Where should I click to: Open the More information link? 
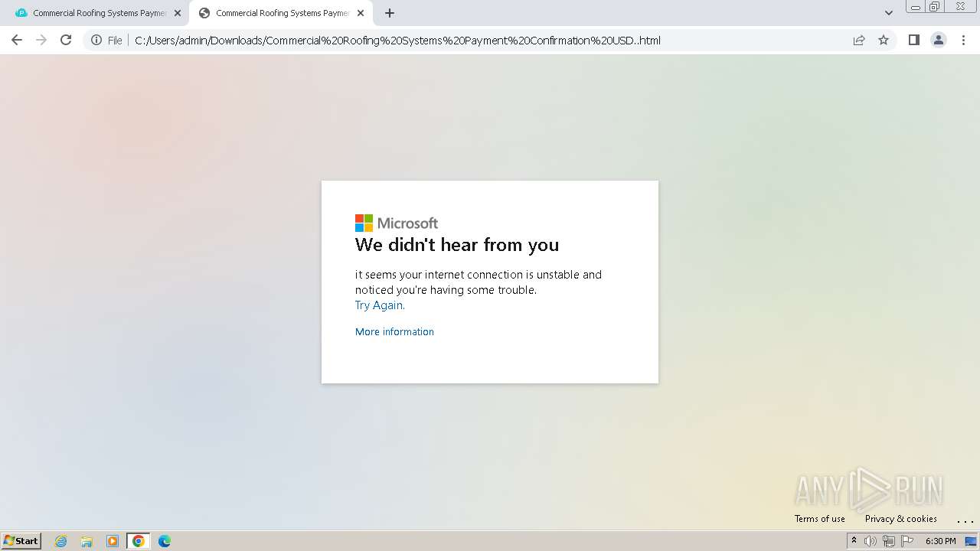[x=394, y=331]
